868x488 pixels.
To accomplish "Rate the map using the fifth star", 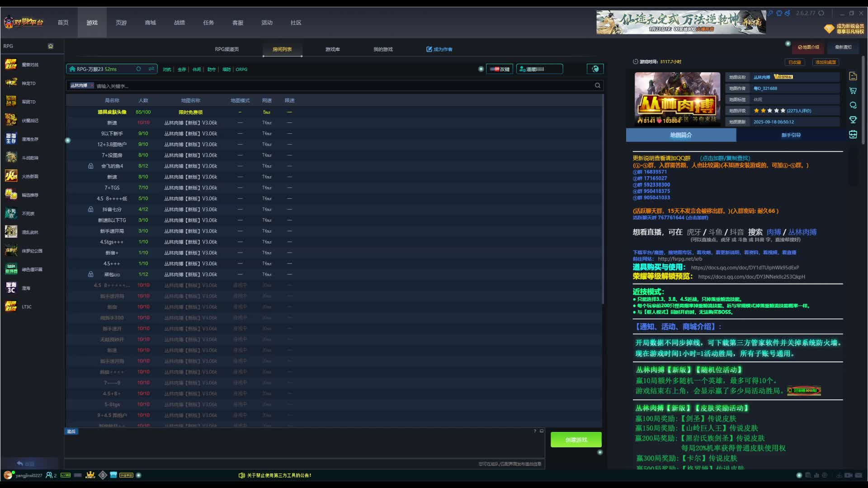I will click(783, 111).
